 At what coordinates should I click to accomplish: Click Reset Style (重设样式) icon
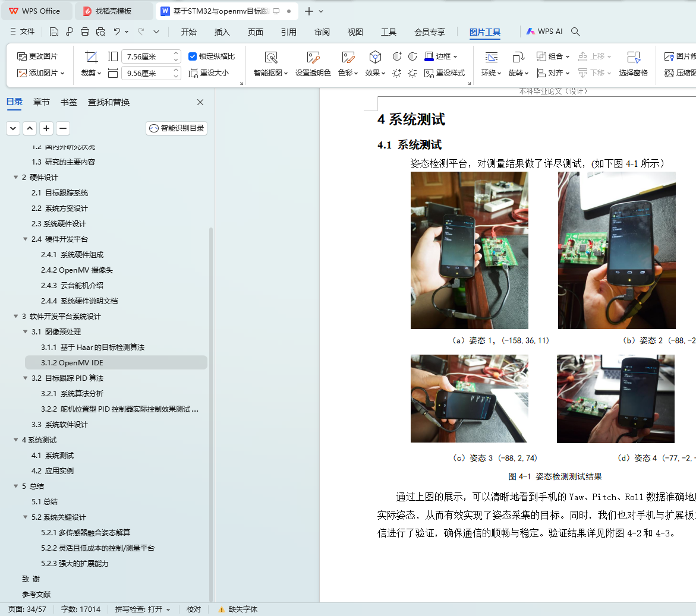tap(445, 72)
